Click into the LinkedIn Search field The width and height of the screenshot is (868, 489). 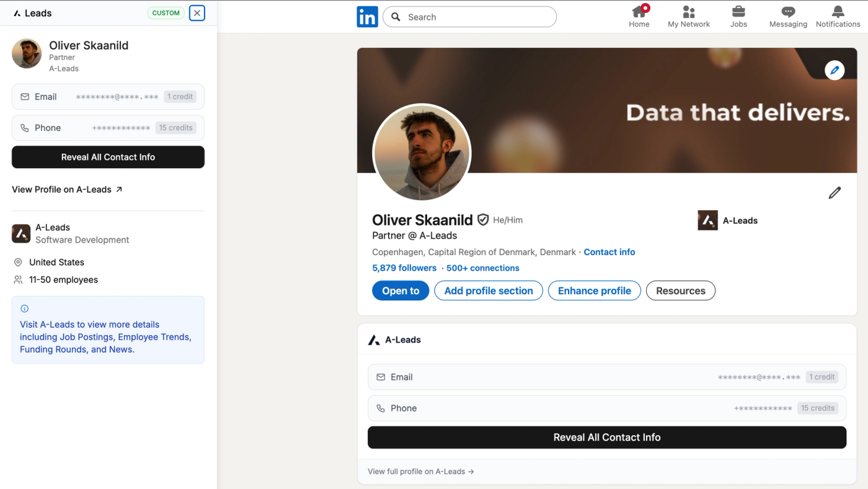[469, 17]
